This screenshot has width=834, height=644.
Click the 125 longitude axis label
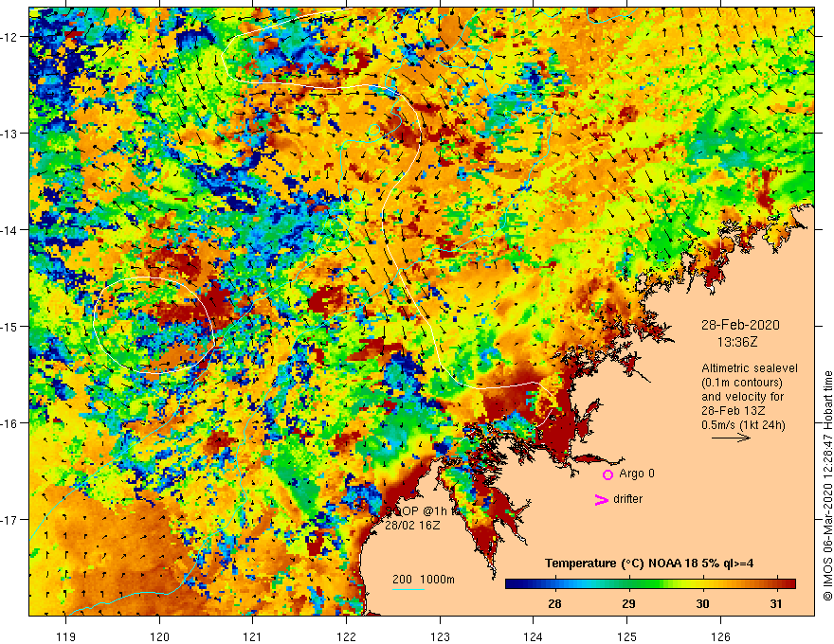(627, 636)
